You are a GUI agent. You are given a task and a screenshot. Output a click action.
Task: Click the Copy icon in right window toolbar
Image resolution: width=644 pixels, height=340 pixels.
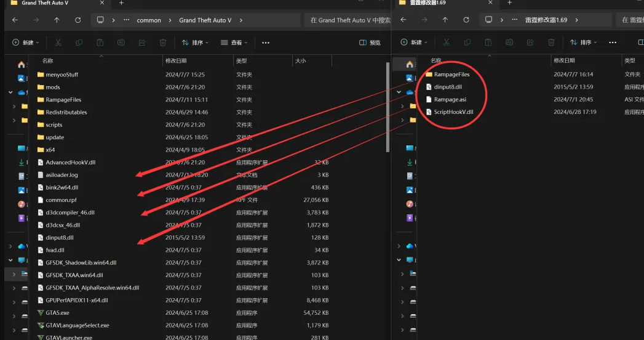467,42
